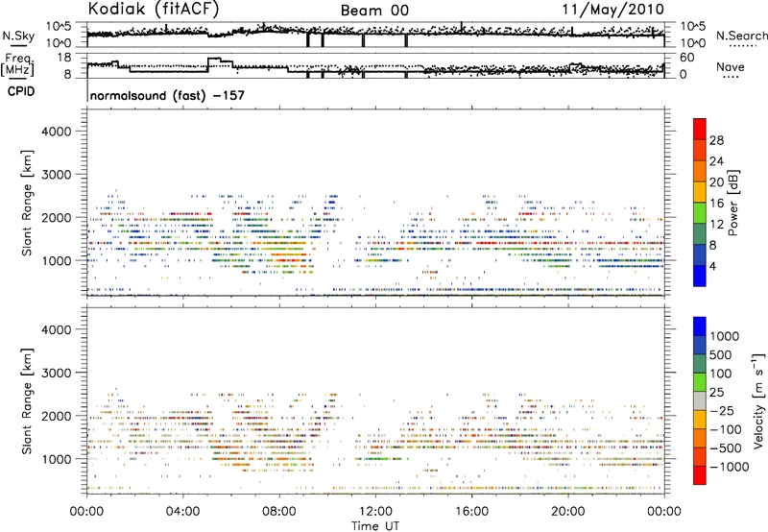Click the '3000' tick of power panel

click(x=57, y=175)
